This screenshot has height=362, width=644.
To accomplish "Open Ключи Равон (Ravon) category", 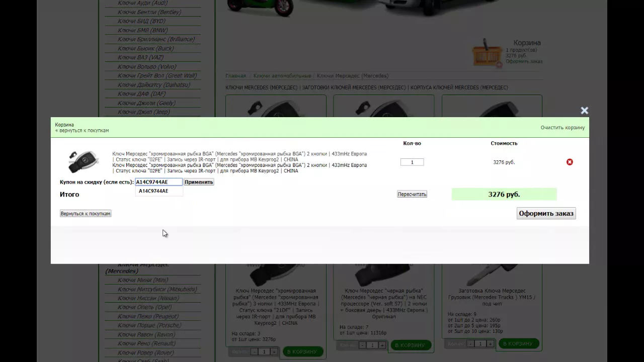I will [146, 334].
